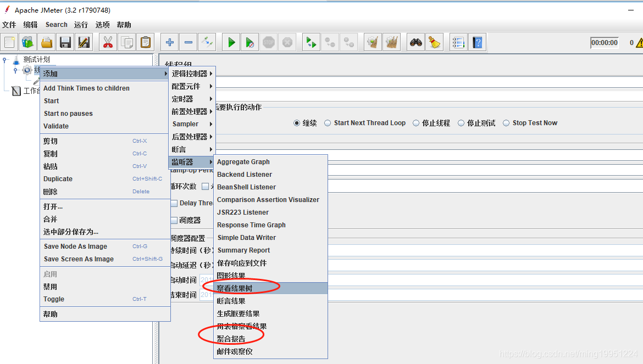Click Validate in the context menu
This screenshot has width=643, height=364.
[x=56, y=126]
